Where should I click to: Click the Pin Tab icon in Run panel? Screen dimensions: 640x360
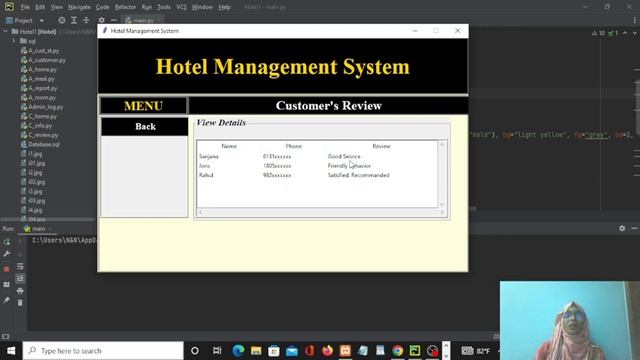[x=7, y=300]
